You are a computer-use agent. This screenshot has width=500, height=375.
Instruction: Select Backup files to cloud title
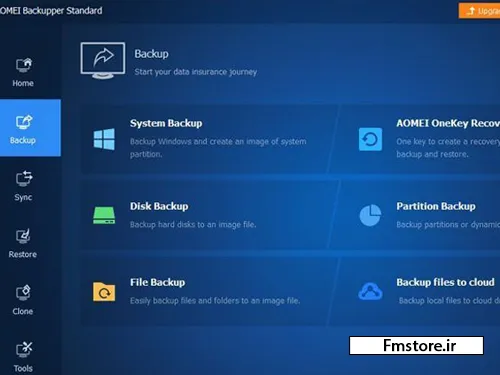pyautogui.click(x=445, y=282)
